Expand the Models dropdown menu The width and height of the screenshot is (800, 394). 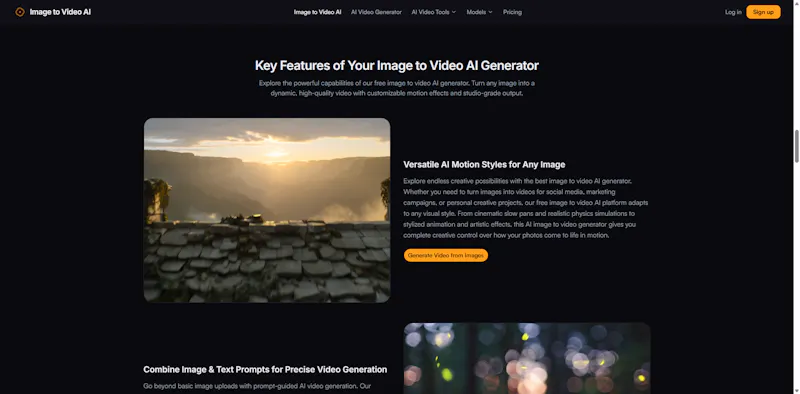480,12
